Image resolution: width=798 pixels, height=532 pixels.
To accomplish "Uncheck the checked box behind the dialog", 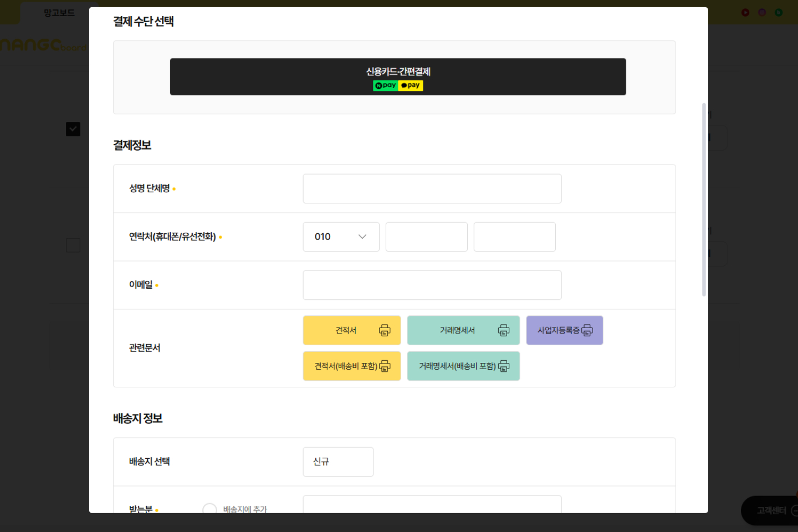I will point(73,129).
